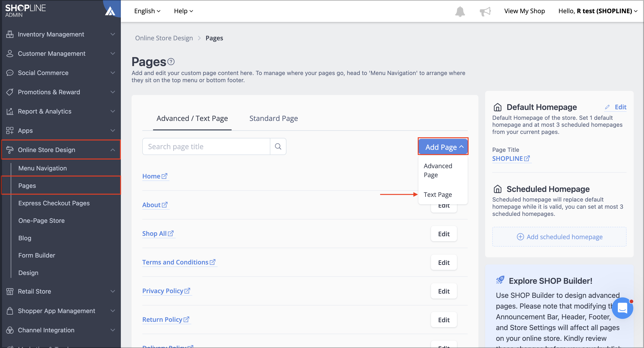Expand the Shopper App Management chevron
Viewport: 644px width, 348px height.
click(113, 311)
